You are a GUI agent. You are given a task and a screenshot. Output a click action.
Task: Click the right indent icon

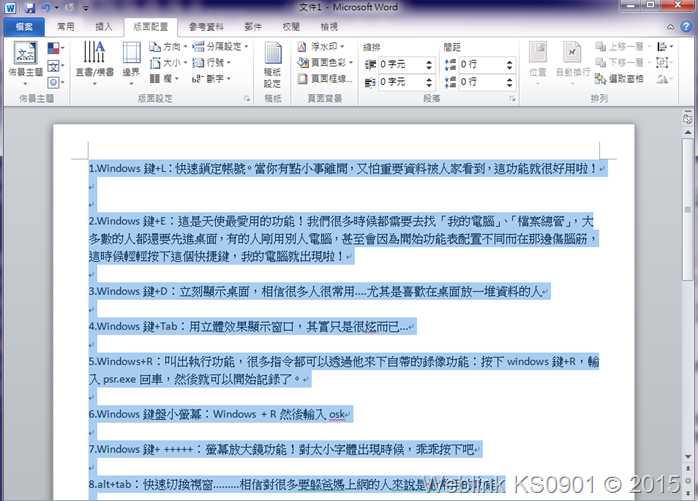click(370, 82)
